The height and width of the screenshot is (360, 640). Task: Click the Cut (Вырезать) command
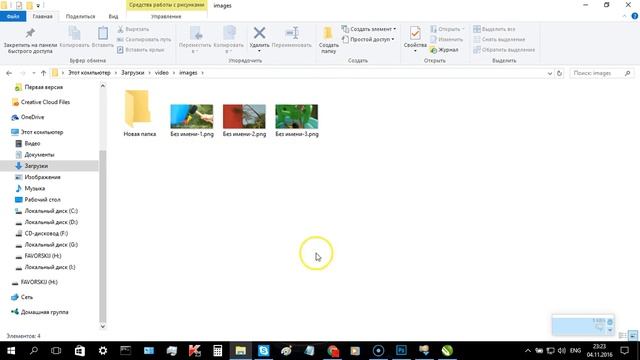[x=133, y=29]
